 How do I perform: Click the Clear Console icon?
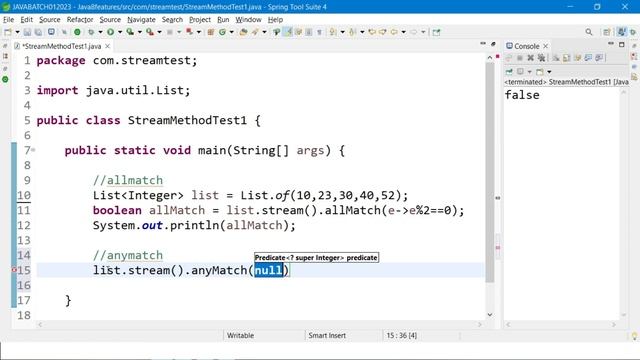(556, 58)
